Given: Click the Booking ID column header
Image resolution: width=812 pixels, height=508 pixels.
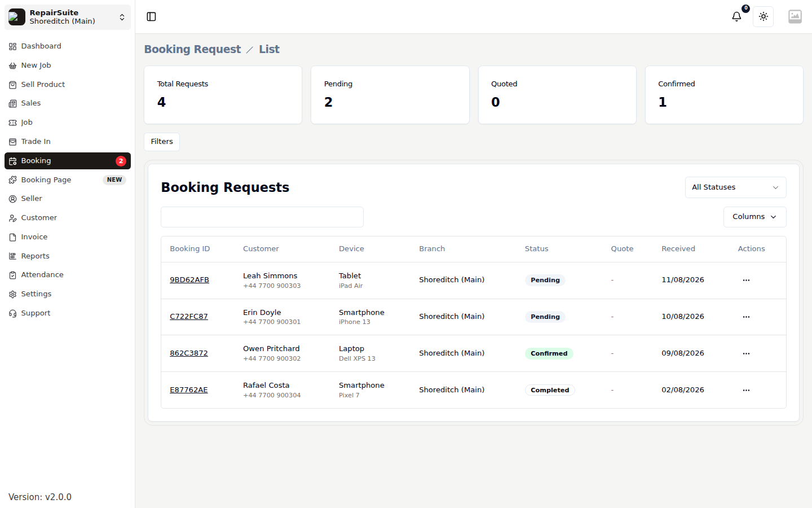Looking at the screenshot, I should (x=190, y=249).
